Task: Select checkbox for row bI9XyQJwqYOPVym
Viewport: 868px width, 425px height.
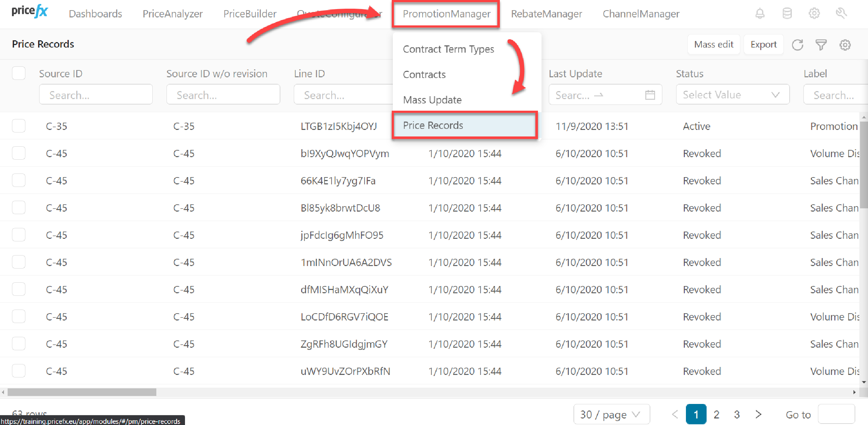Action: [x=18, y=153]
